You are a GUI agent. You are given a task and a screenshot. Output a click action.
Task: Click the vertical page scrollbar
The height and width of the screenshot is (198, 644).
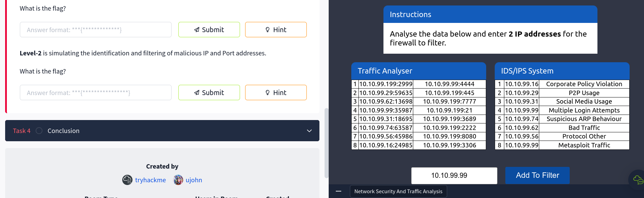point(326,143)
